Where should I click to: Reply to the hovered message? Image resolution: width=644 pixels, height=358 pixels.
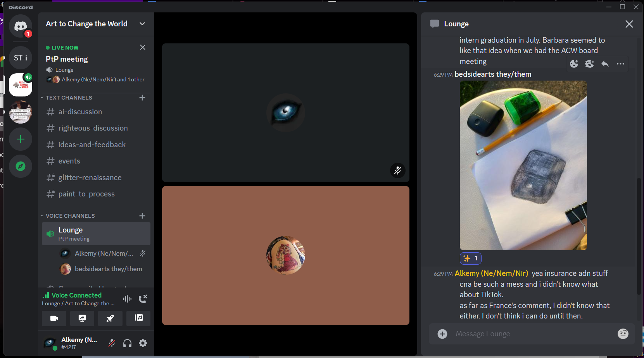[605, 64]
